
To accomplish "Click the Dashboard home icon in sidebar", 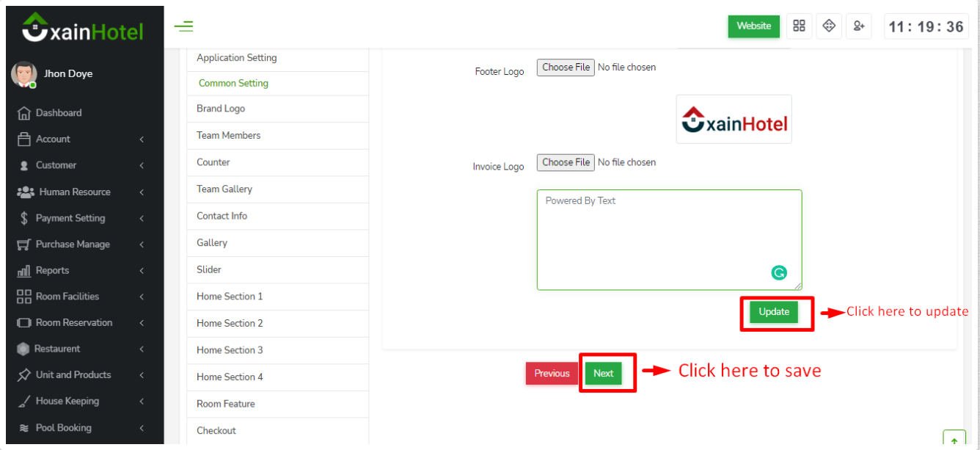I will pos(23,113).
